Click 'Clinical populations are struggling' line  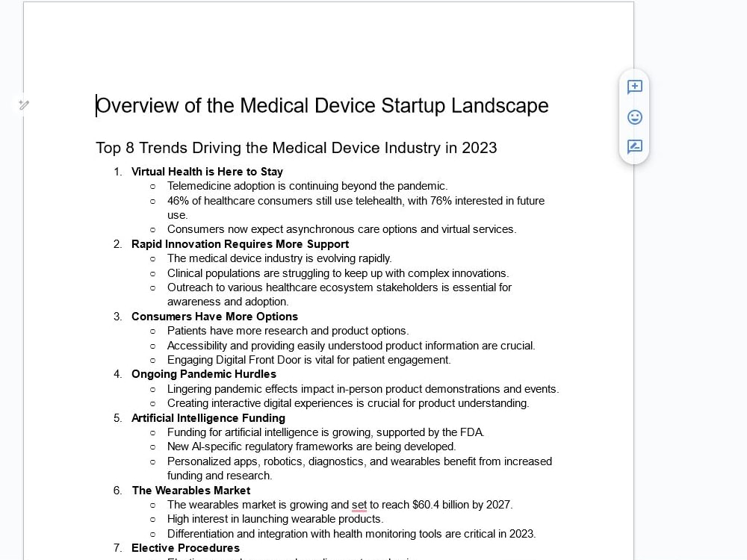(338, 273)
